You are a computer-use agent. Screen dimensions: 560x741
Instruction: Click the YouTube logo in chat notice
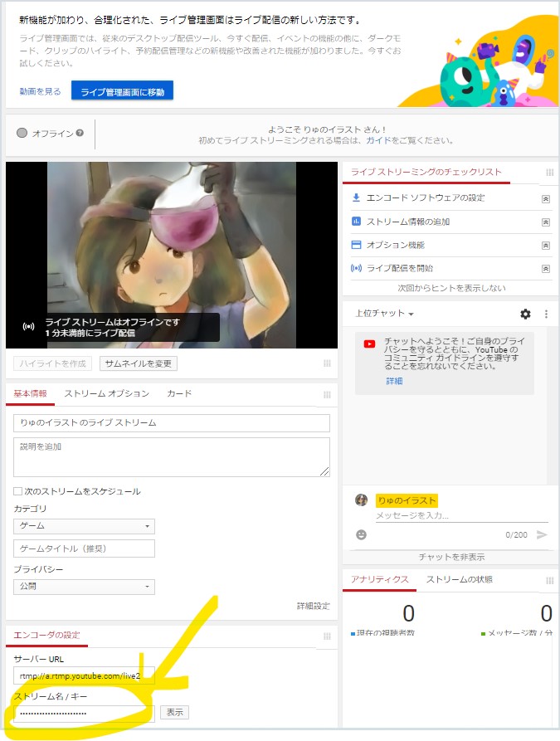point(369,344)
